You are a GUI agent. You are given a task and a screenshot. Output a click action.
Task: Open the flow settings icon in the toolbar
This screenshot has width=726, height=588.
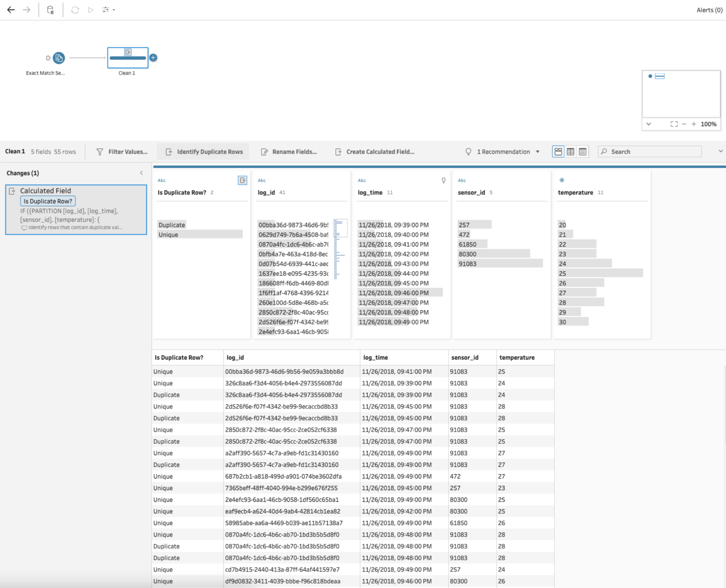click(106, 10)
